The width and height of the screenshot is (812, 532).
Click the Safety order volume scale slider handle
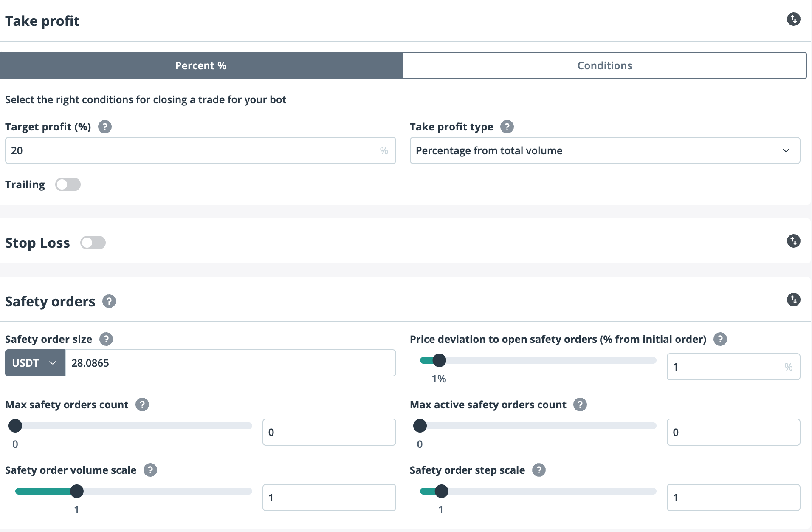tap(77, 491)
